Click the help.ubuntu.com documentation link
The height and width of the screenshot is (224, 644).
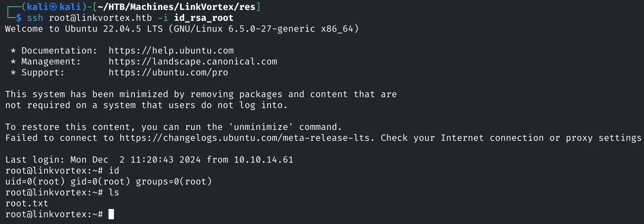click(x=171, y=51)
